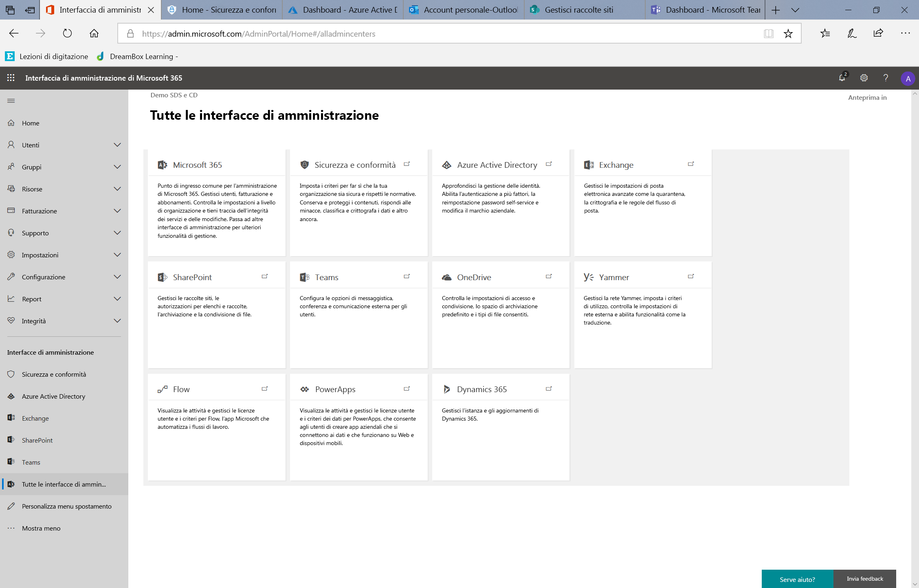The height and width of the screenshot is (588, 919).
Task: Click the Invia feedback button
Action: coord(865,579)
